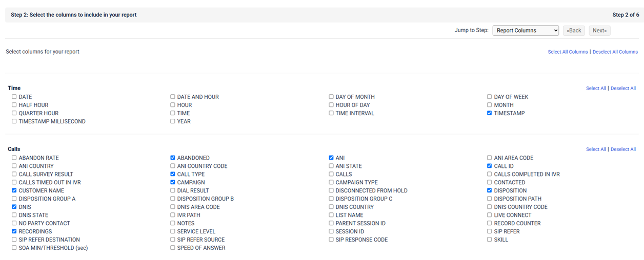Screen dimensions: 644x260
Task: Uncheck the DNIS checkbox
Action: coord(14,207)
